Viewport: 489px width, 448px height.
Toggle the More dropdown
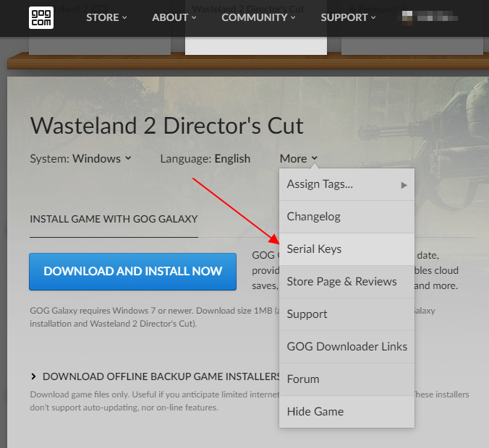click(x=299, y=158)
